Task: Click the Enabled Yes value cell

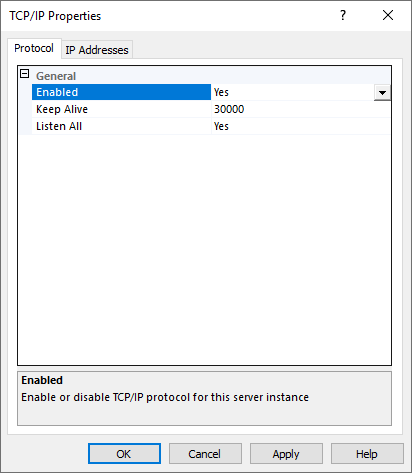Action: tap(293, 92)
